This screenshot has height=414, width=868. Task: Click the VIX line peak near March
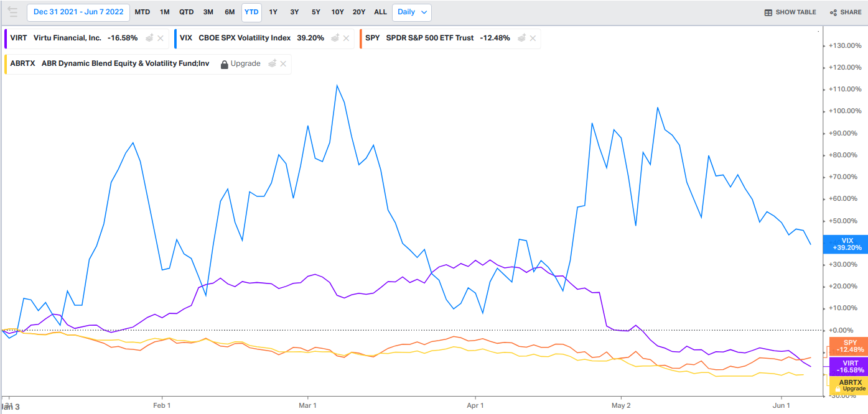337,85
